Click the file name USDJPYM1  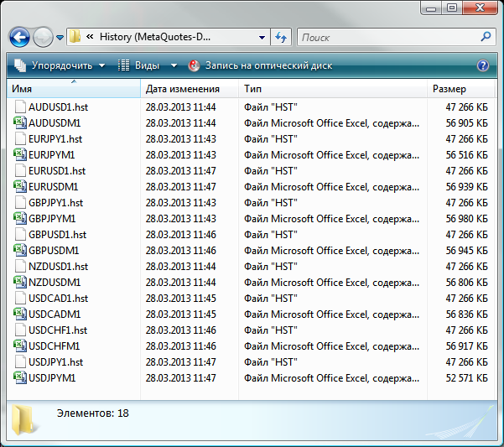click(52, 378)
